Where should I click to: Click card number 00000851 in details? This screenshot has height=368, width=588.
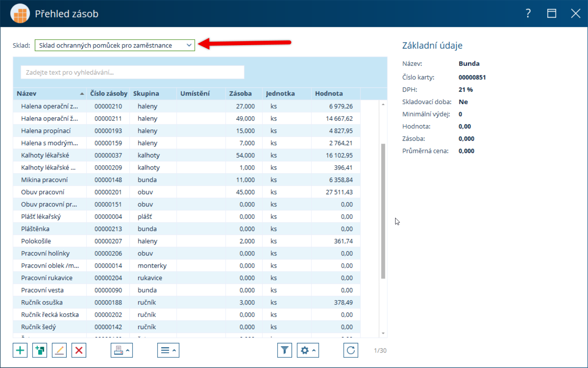click(x=472, y=77)
